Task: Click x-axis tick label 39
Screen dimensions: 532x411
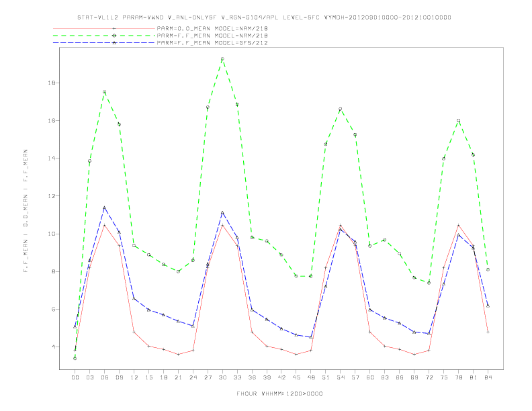Action: [x=267, y=377]
